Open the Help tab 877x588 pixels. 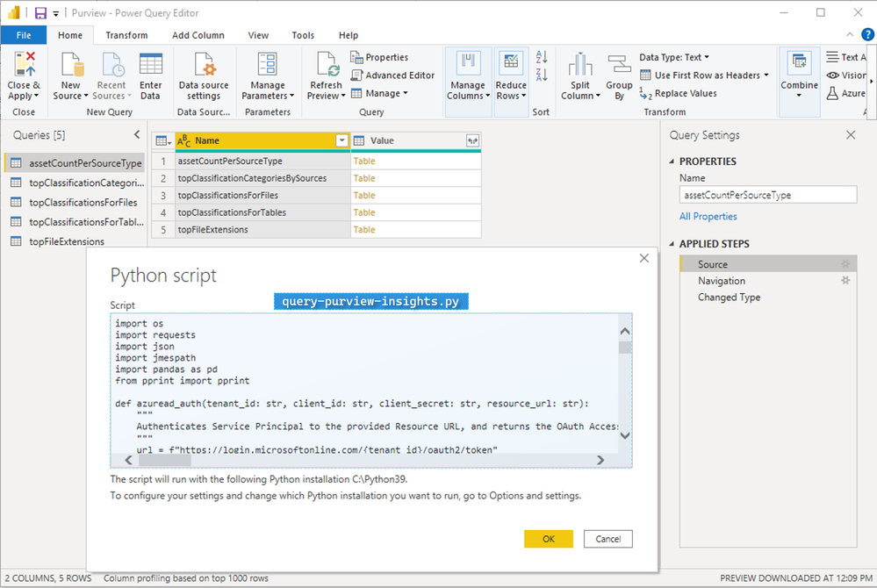[348, 35]
